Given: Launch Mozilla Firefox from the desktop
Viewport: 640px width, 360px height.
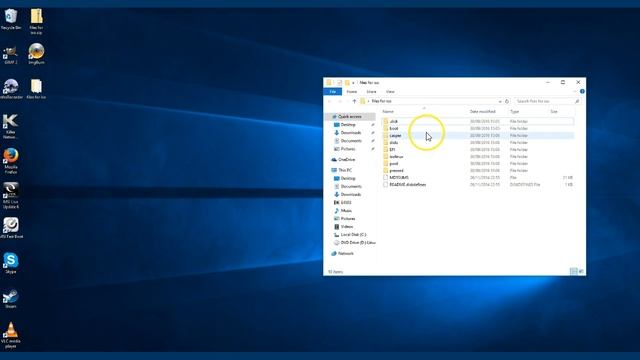Looking at the screenshot, I should pyautogui.click(x=11, y=161).
